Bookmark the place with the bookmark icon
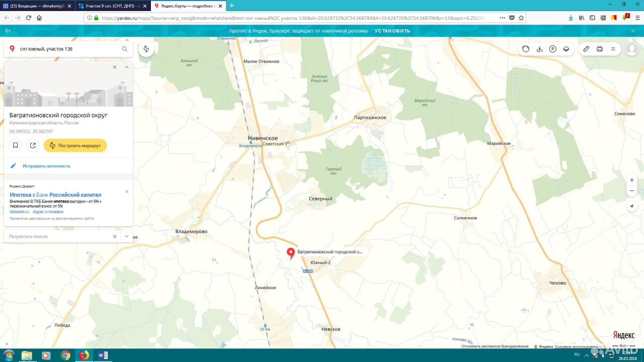 click(16, 145)
